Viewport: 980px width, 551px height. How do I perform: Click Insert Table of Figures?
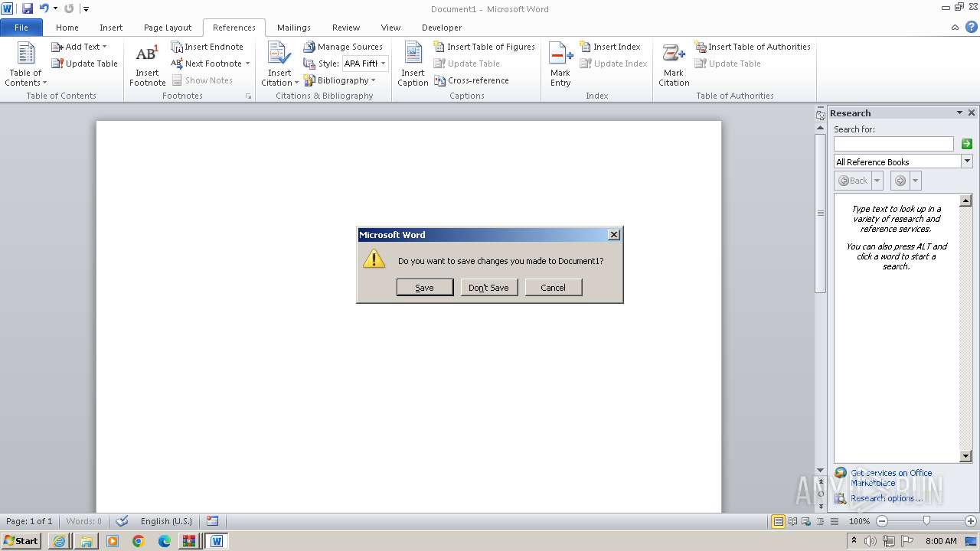484,47
